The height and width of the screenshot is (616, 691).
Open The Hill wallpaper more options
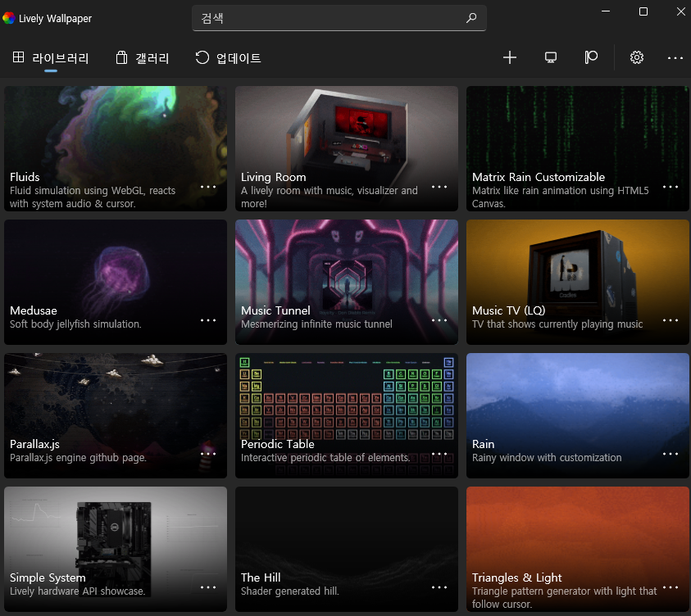tap(439, 587)
